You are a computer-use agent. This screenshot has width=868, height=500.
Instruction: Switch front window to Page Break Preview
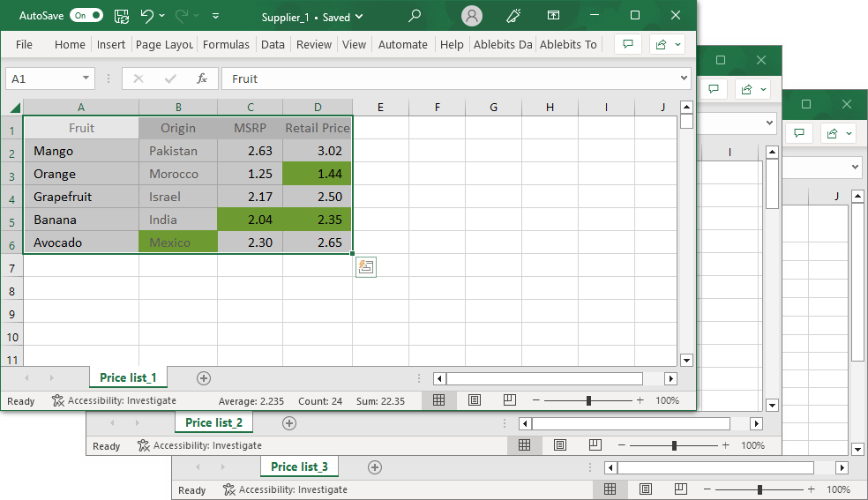click(x=510, y=400)
